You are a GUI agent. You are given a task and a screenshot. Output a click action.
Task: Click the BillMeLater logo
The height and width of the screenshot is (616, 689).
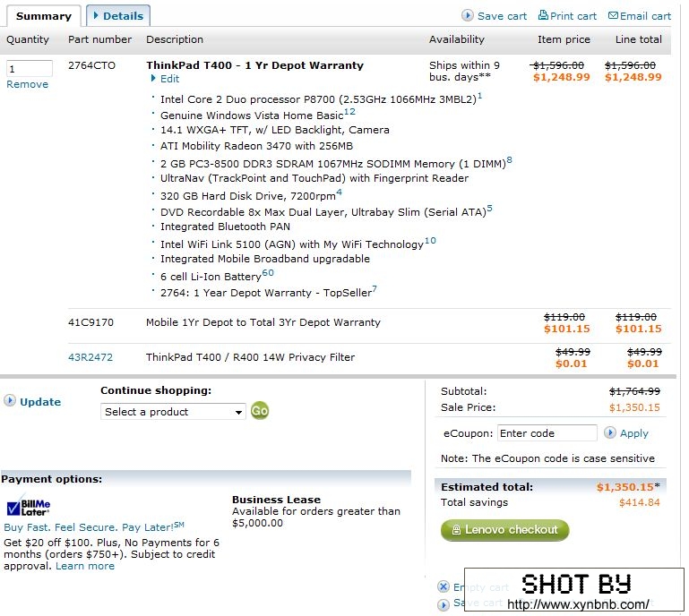[28, 506]
